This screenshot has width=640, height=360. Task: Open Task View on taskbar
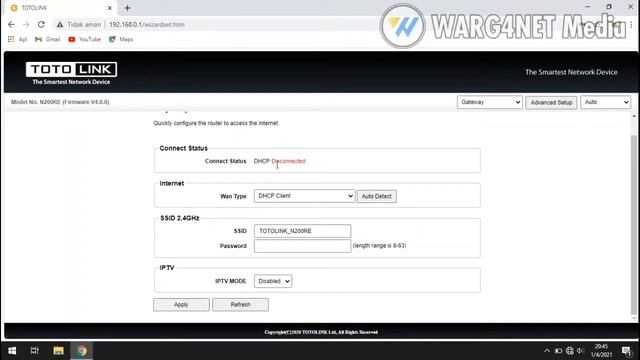35,351
